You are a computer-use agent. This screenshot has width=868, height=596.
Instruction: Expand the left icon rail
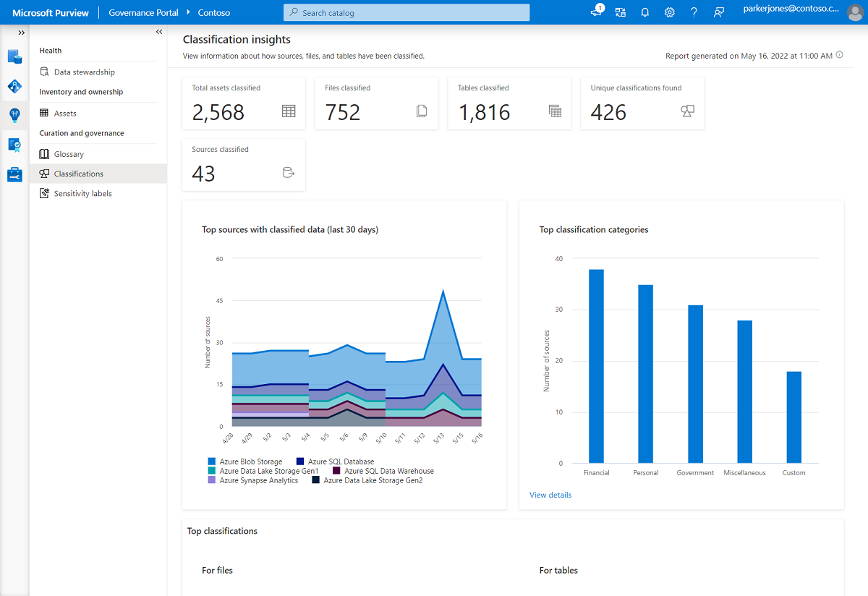pos(21,33)
